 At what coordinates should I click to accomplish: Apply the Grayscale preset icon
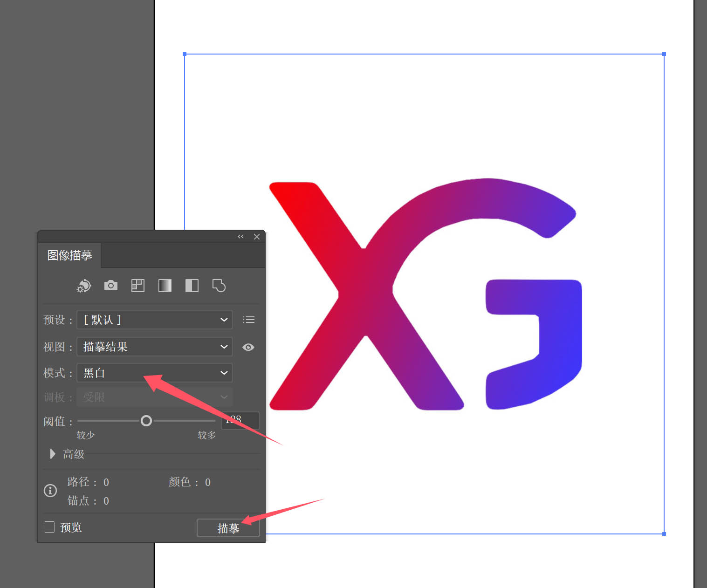(x=165, y=286)
